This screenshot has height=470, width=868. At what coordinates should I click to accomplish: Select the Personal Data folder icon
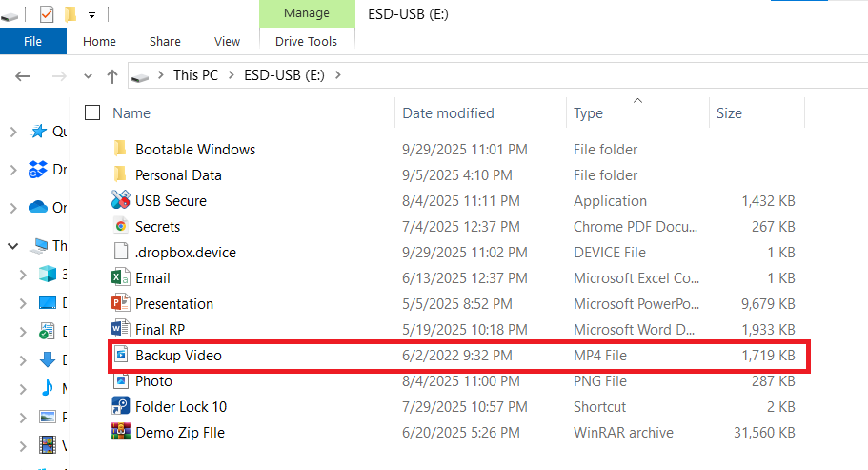[119, 174]
